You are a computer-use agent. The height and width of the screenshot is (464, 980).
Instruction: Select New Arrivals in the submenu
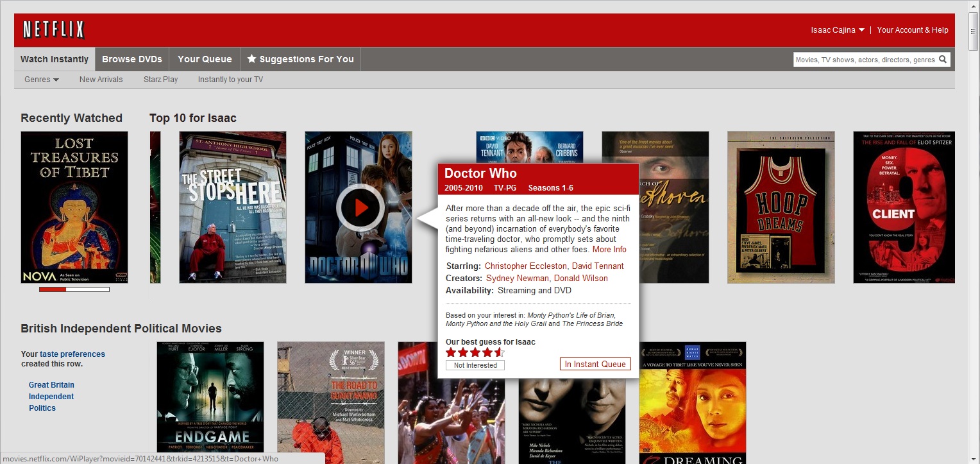(101, 80)
